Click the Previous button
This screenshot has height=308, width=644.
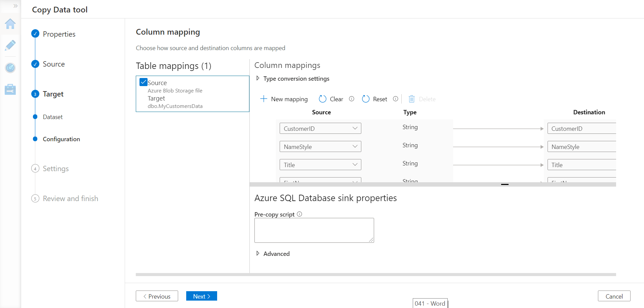157,296
